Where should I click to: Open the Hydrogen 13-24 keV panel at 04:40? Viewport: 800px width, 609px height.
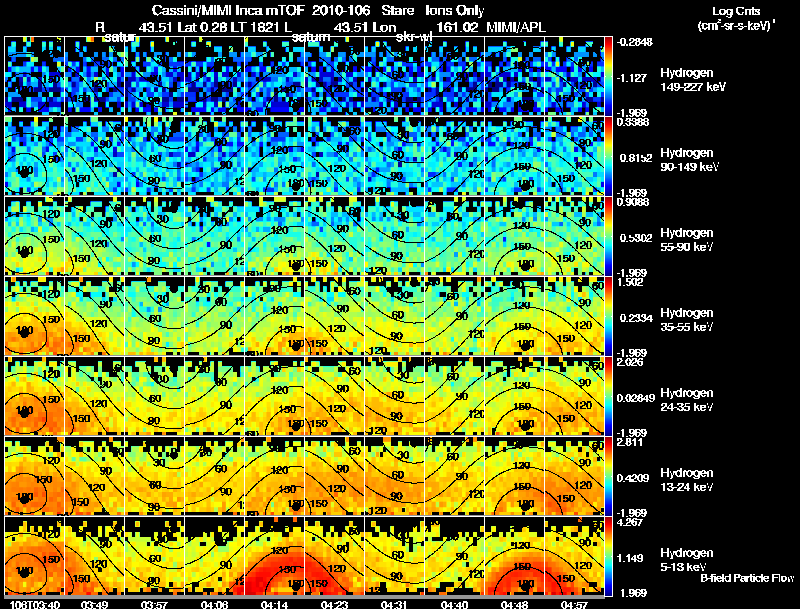pos(454,476)
